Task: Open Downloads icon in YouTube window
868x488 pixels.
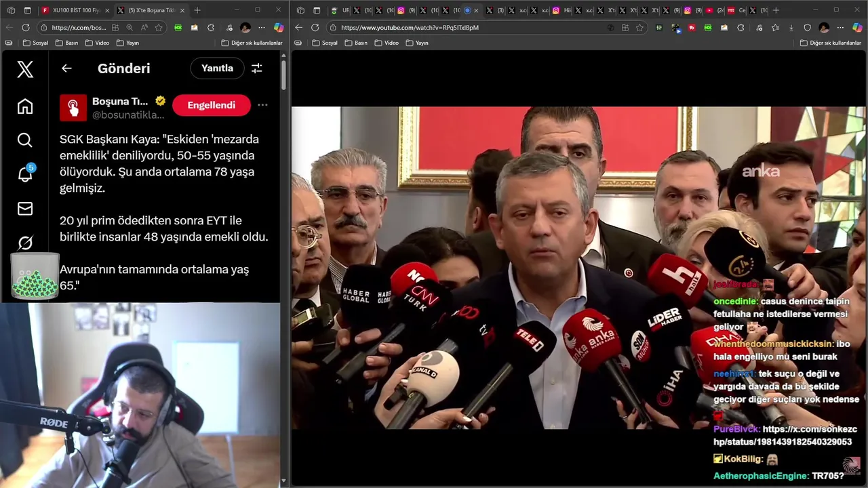Action: [x=791, y=28]
